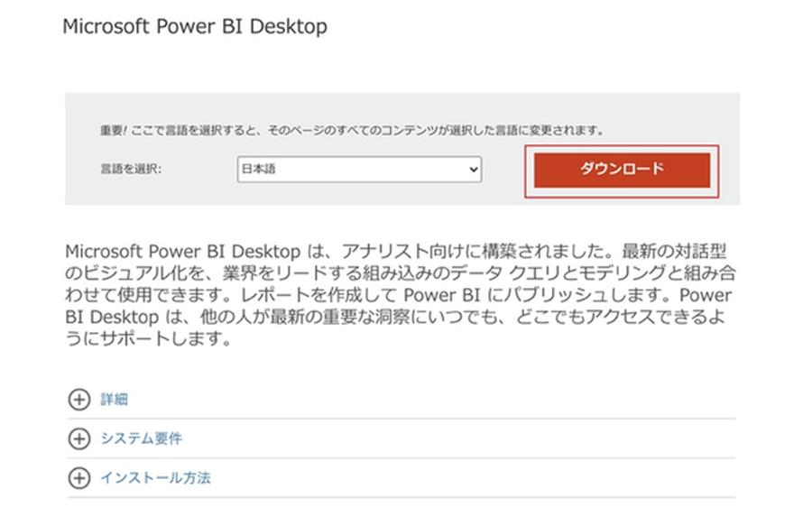Image resolution: width=812 pixels, height=526 pixels.
Task: Open the 詳細 link
Action: (114, 399)
